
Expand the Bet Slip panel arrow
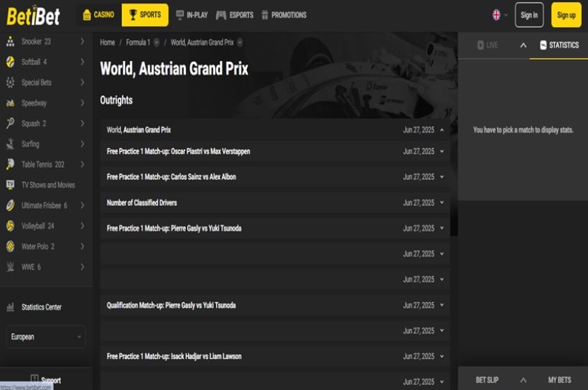(523, 380)
